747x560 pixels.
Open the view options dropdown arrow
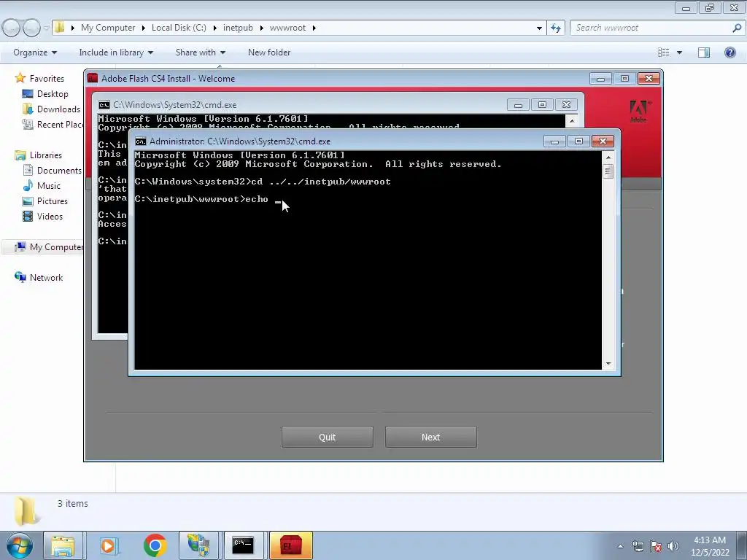(x=679, y=52)
